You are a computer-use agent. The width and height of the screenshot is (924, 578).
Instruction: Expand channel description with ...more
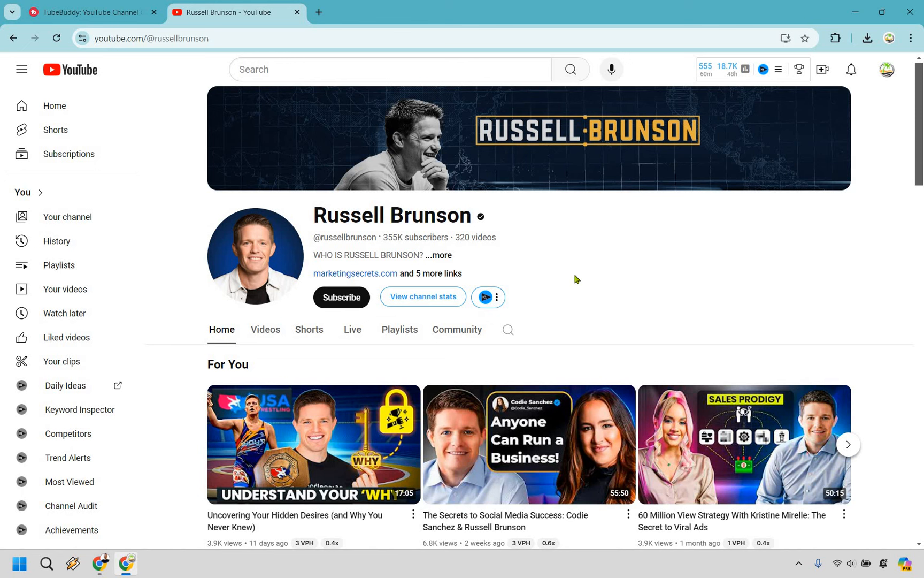(x=438, y=256)
